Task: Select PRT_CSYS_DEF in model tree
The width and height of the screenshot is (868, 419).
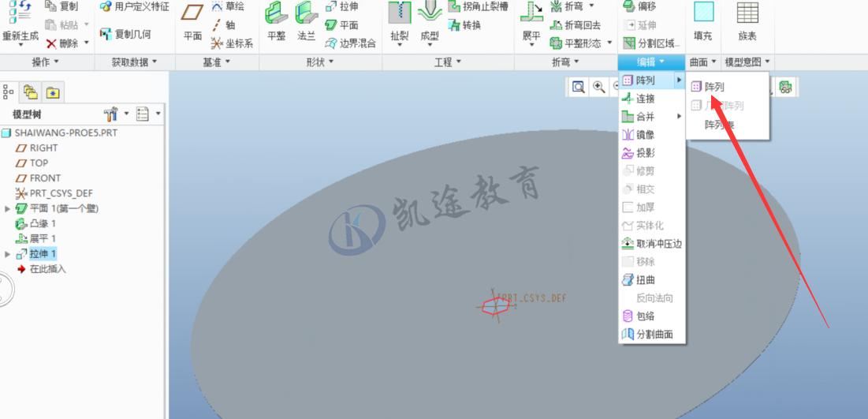Action: [54, 193]
